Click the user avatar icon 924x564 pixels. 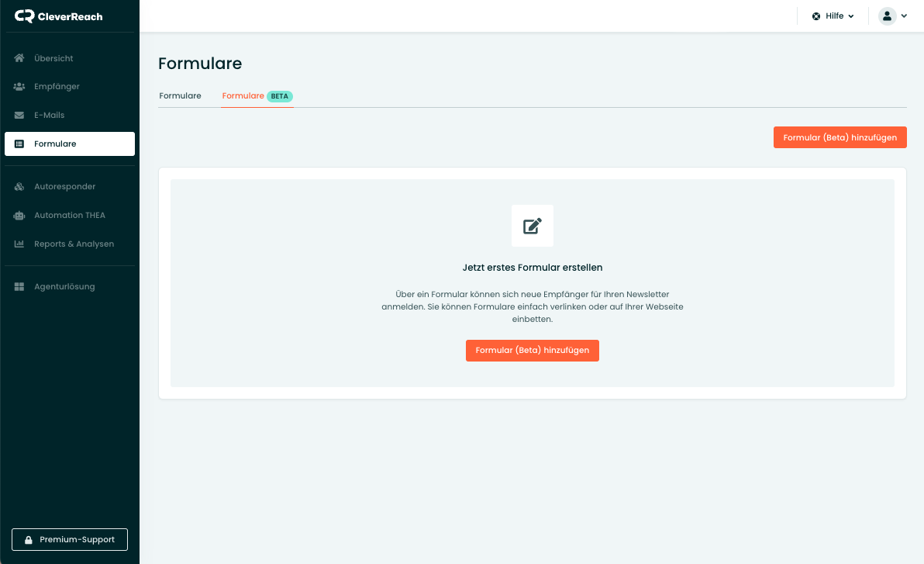pyautogui.click(x=887, y=16)
